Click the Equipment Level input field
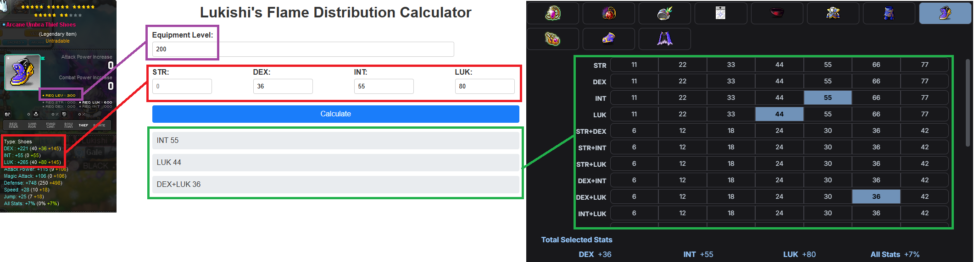 [x=303, y=49]
